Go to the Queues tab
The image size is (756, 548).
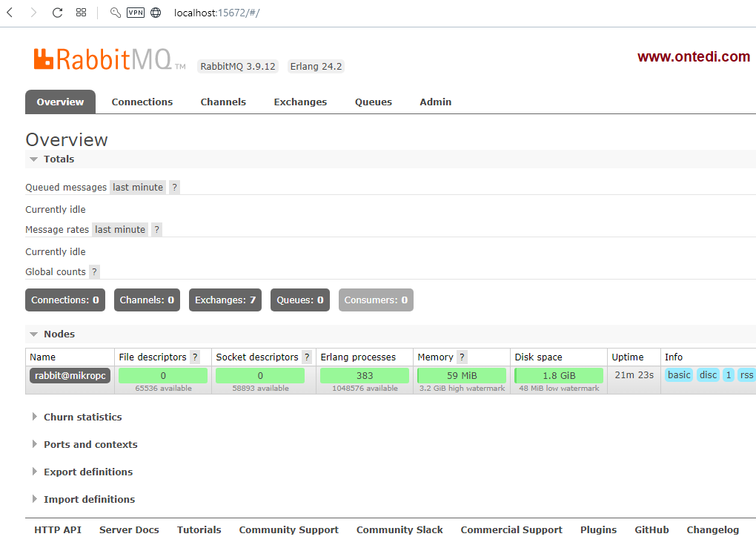click(x=374, y=102)
